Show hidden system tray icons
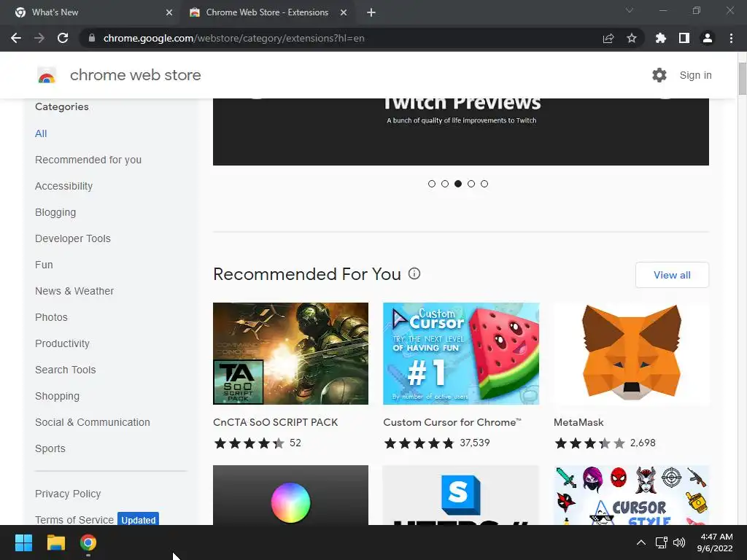The height and width of the screenshot is (560, 747). [x=641, y=542]
